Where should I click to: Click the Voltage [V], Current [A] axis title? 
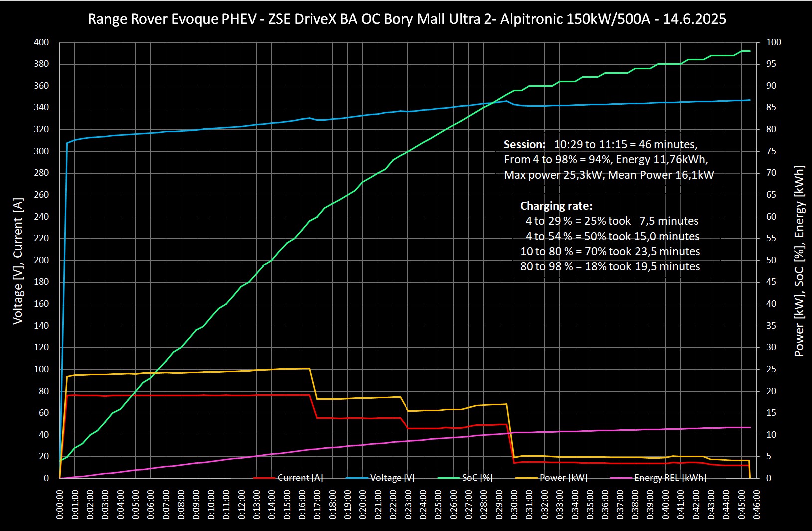pos(18,261)
